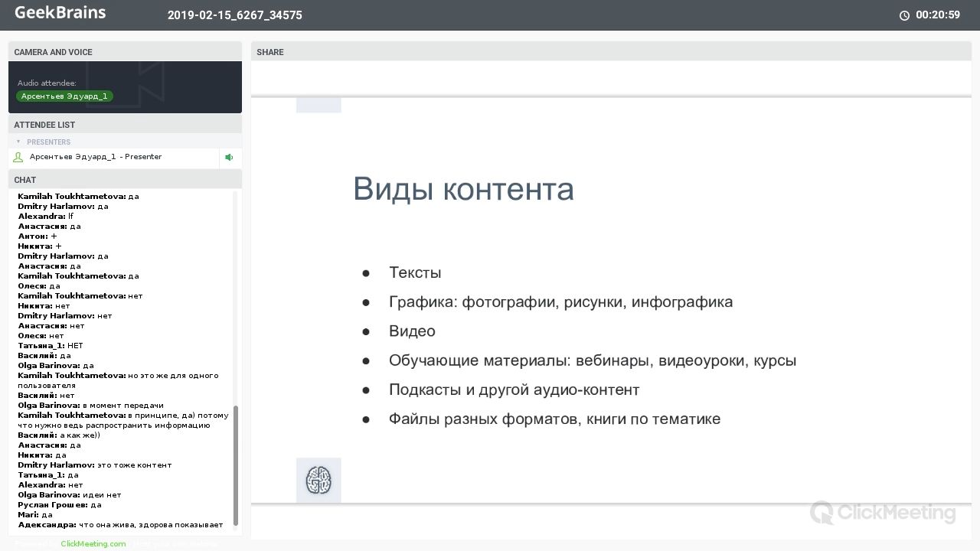Click the Видео bullet on the slide
980x551 pixels.
click(x=412, y=331)
